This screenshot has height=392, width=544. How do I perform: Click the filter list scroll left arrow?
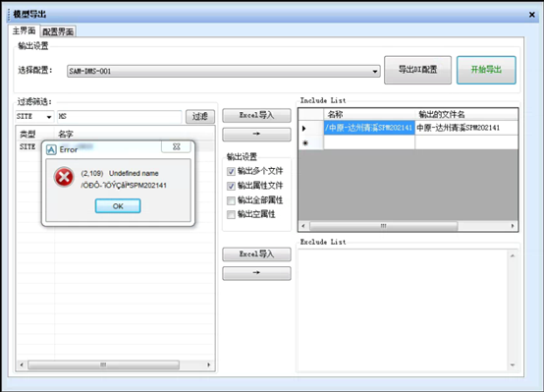[22, 364]
